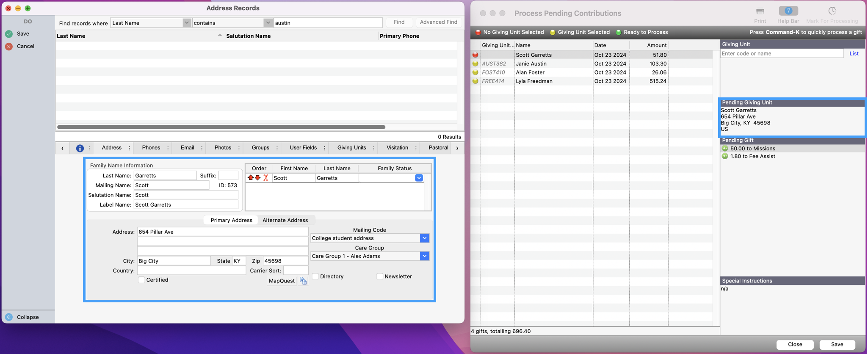Image resolution: width=868 pixels, height=354 pixels.
Task: Click the copy address icon beside MapQuest
Action: [x=303, y=281]
